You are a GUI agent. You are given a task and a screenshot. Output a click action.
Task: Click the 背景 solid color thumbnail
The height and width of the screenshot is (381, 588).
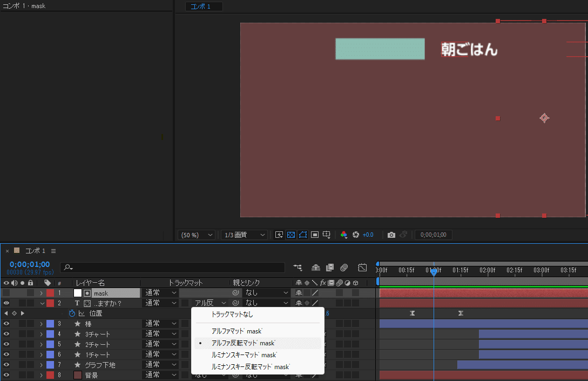(78, 375)
